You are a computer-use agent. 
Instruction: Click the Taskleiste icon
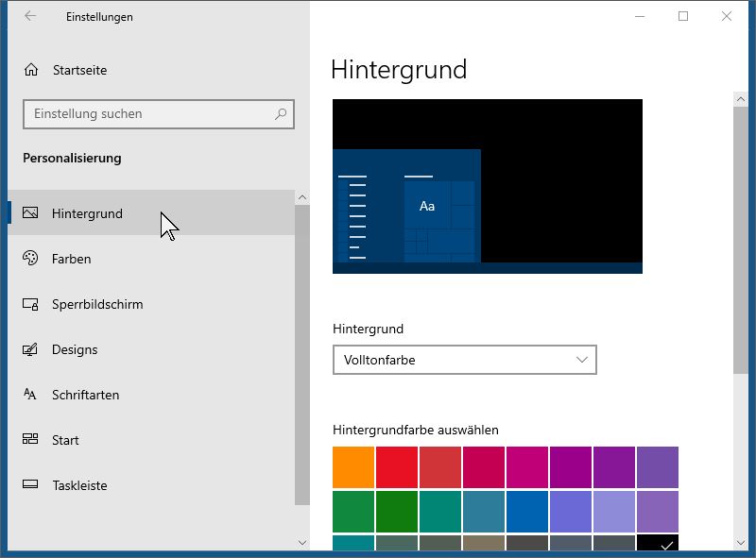click(31, 485)
